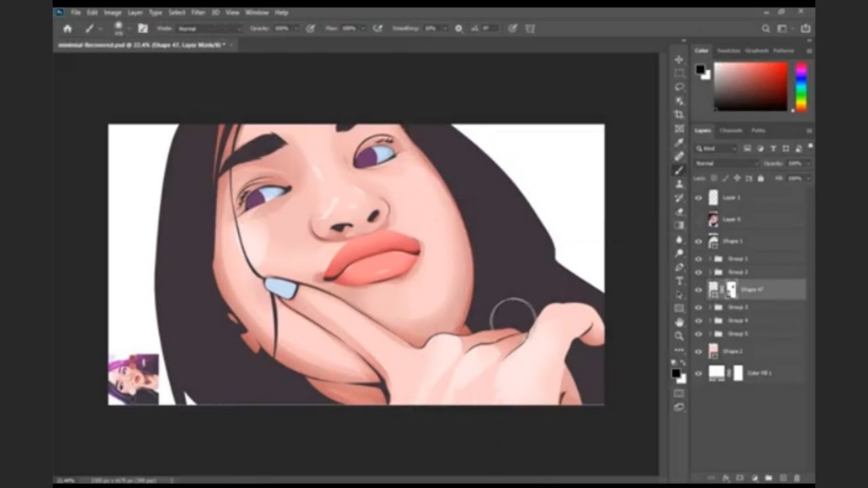The height and width of the screenshot is (488, 868).
Task: Hide the Layer 1 layer
Action: [698, 198]
